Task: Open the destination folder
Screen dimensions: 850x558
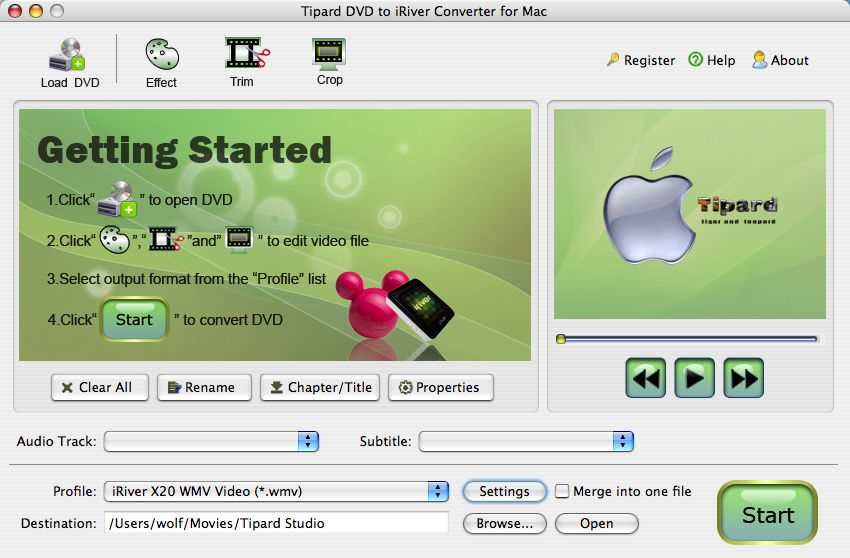Action: click(x=597, y=523)
